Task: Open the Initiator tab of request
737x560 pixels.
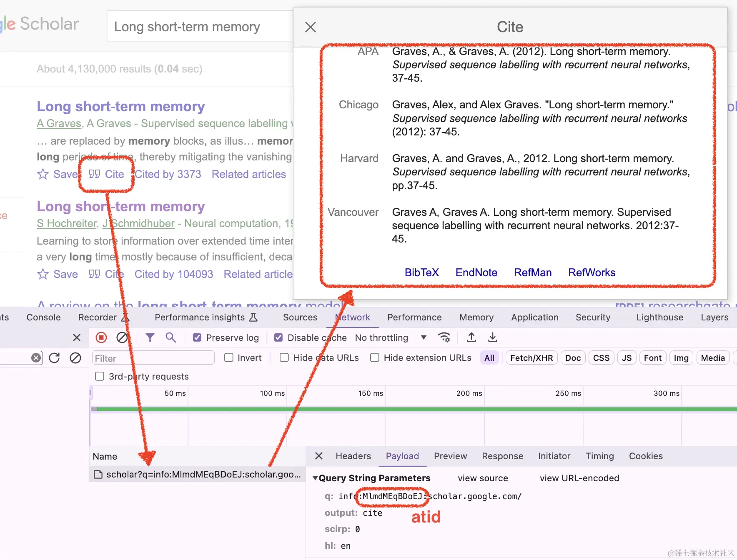Action: pos(554,456)
